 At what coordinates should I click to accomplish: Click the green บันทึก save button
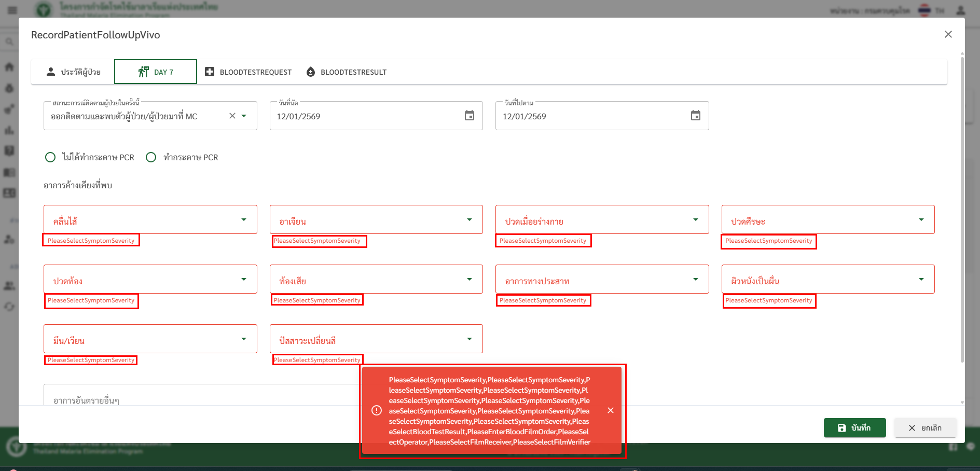854,428
